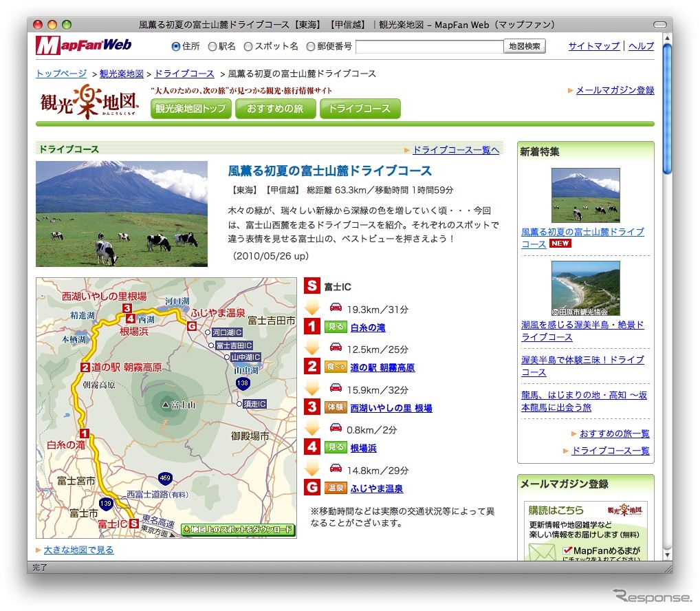Image resolution: width=700 pixels, height=611 pixels.
Task: Expand 大きな地図で見る link under map
Action: pyautogui.click(x=78, y=550)
